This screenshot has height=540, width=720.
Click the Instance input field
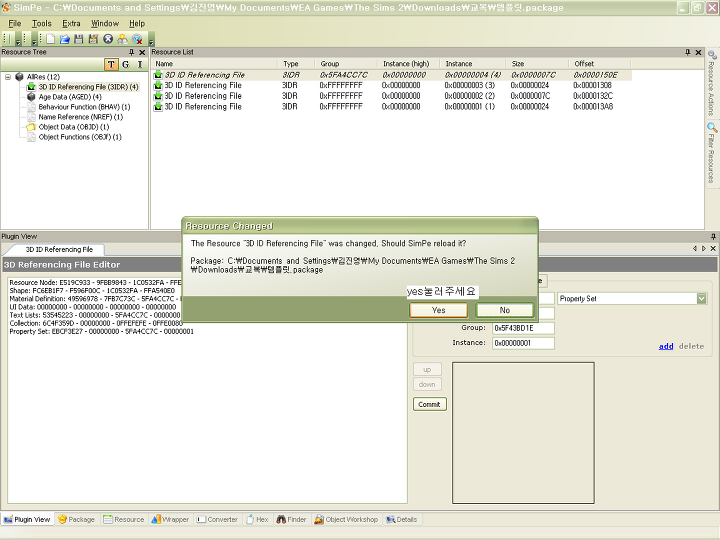click(522, 343)
